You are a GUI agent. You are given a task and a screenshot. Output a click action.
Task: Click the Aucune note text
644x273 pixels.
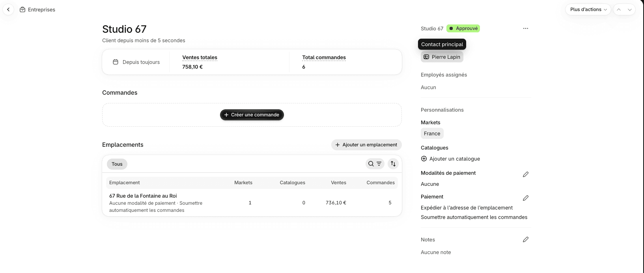pyautogui.click(x=436, y=252)
